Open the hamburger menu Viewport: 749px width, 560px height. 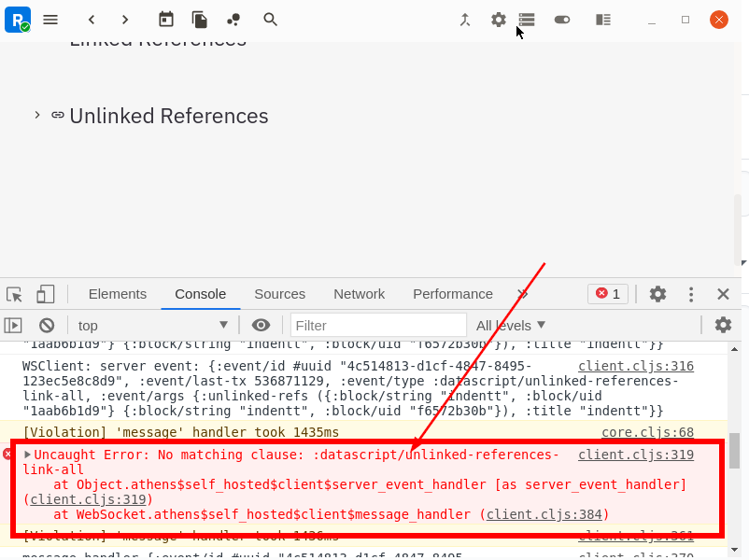tap(49, 19)
